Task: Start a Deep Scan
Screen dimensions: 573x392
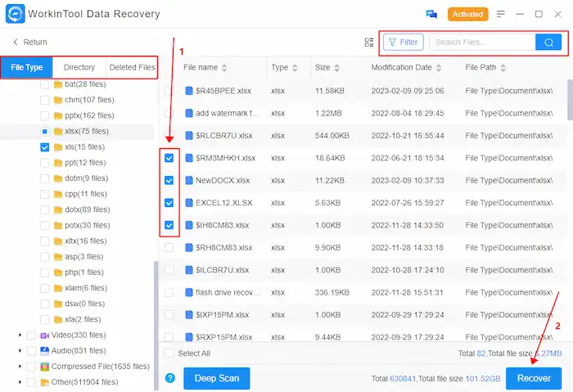Action: tap(217, 378)
